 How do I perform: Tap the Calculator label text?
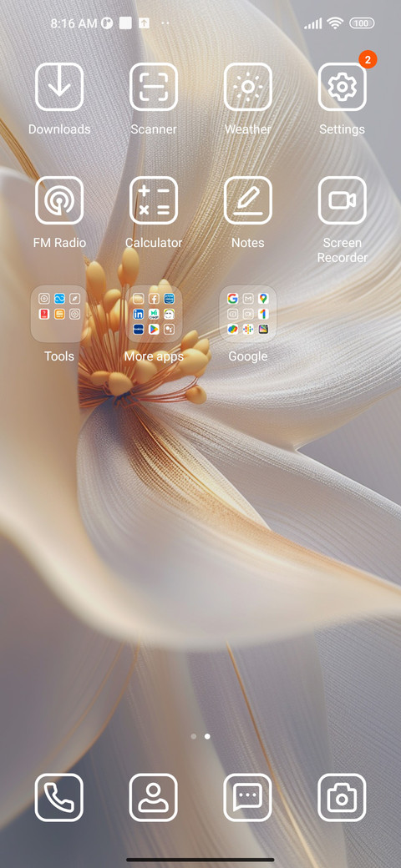154,243
